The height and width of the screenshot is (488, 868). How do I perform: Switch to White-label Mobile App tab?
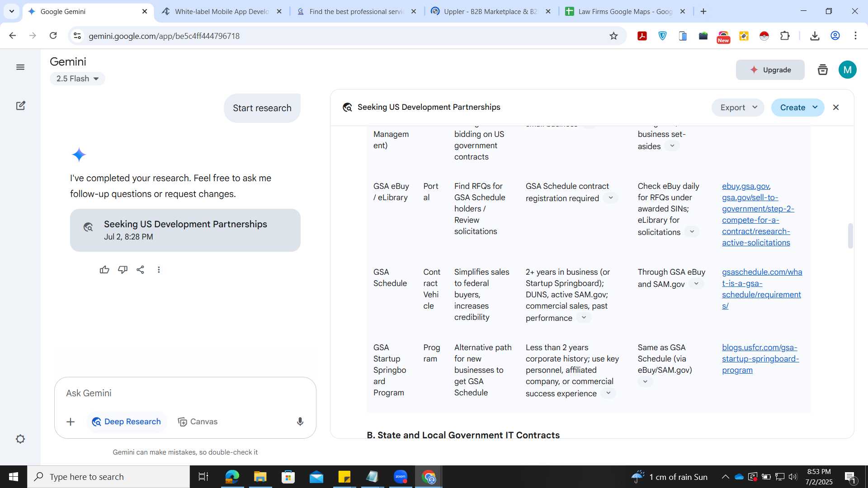222,11
